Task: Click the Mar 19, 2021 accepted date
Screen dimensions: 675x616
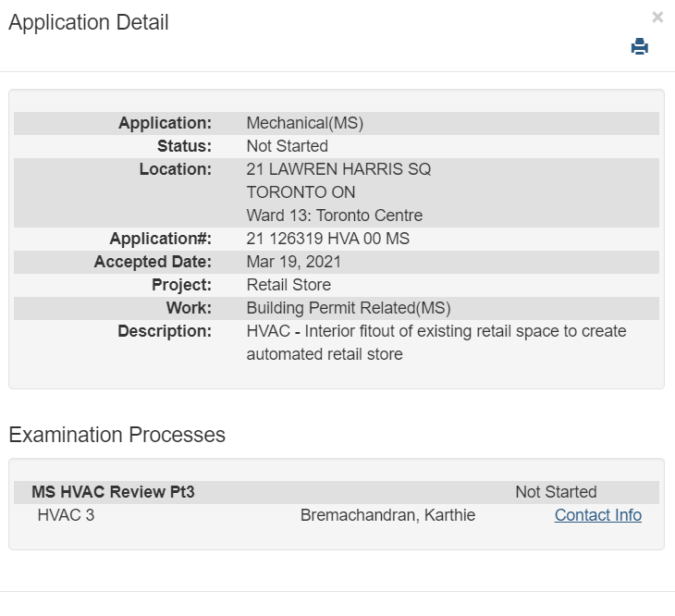Action: 293,262
